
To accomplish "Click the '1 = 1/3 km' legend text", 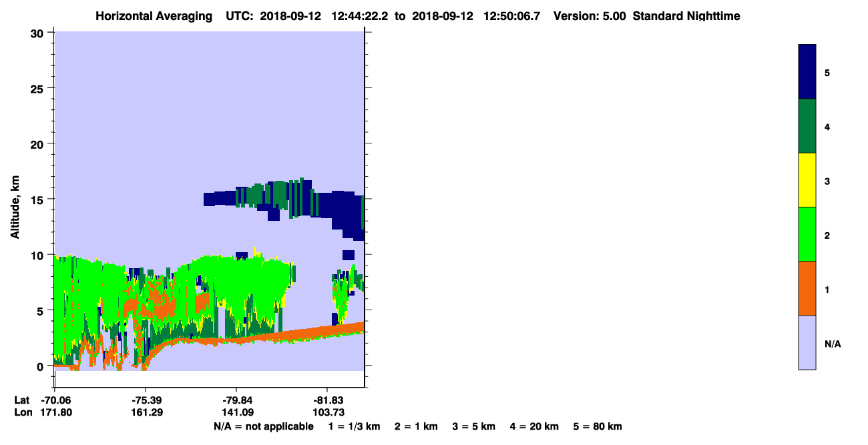I will coord(355,426).
